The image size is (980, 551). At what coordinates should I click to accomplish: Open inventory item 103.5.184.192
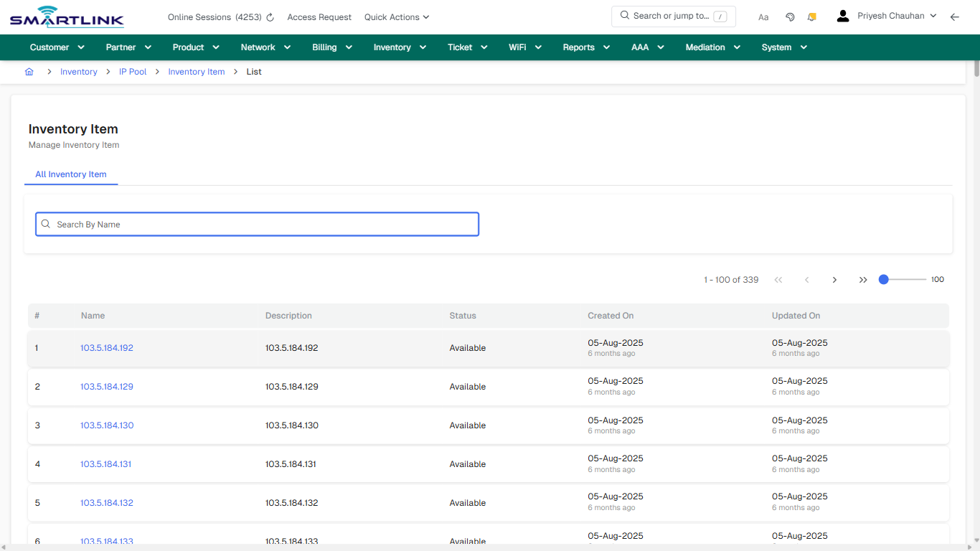pyautogui.click(x=106, y=347)
